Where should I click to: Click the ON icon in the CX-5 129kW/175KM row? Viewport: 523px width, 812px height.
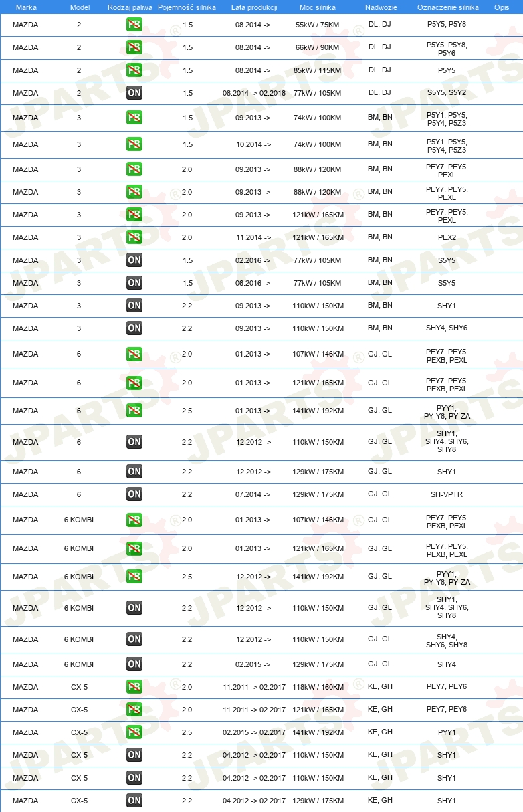134,801
